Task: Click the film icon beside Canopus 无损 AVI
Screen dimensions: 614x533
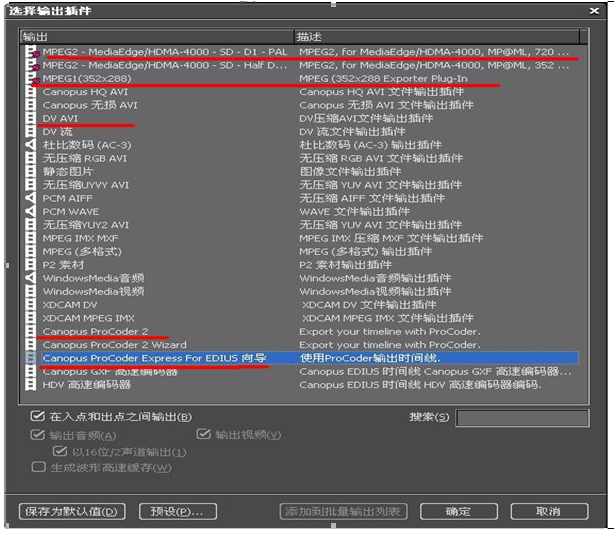Action: pyautogui.click(x=30, y=105)
